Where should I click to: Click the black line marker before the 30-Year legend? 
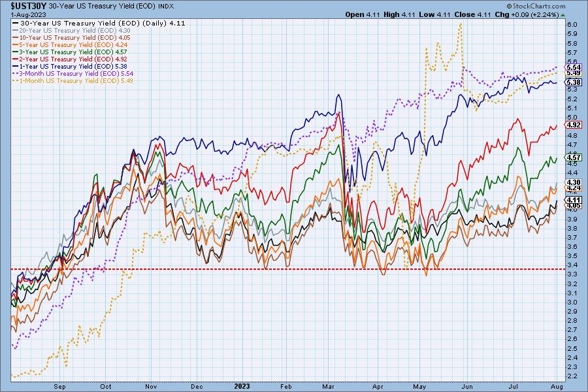click(x=16, y=23)
